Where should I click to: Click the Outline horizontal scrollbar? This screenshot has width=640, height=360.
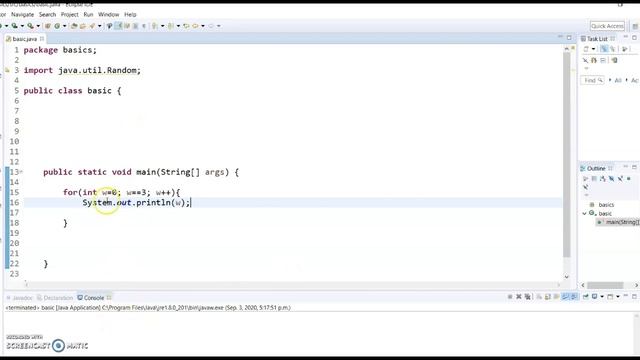[x=605, y=285]
